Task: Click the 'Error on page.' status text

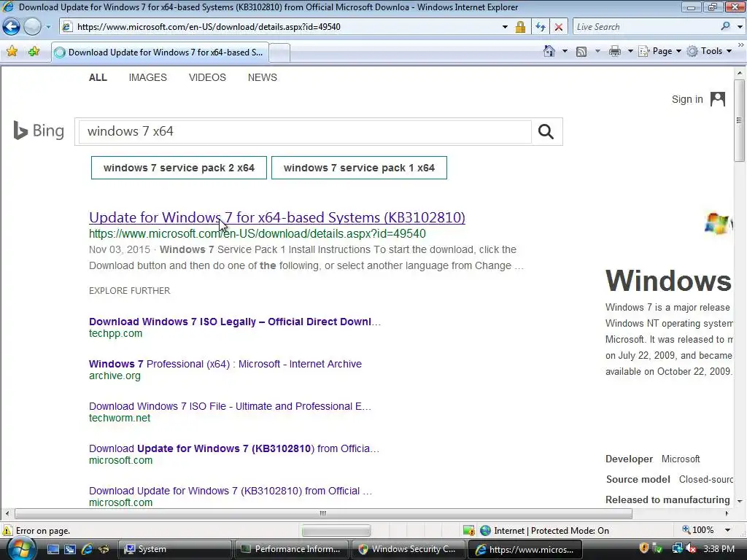Action: pos(43,531)
